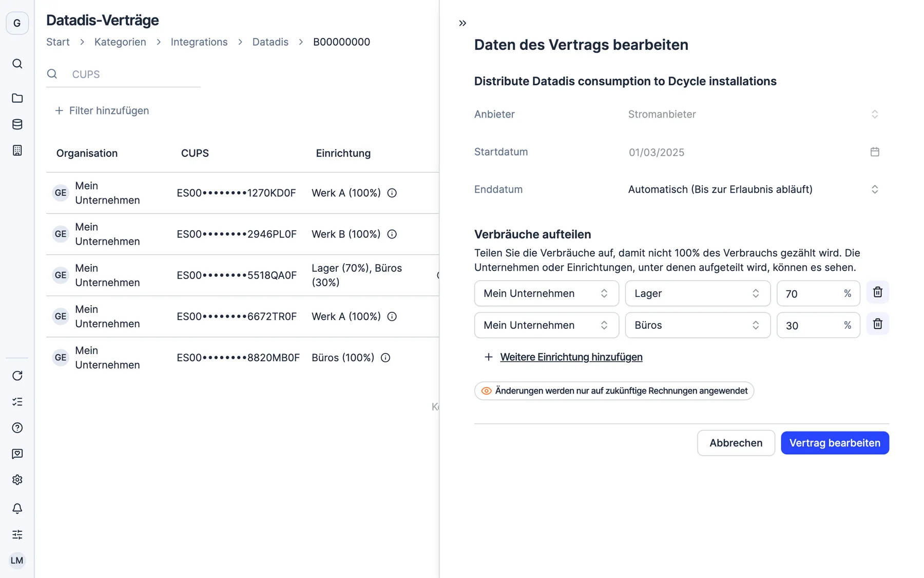Click the Abbrechen button
Screen dimensions: 924x578
click(736, 443)
